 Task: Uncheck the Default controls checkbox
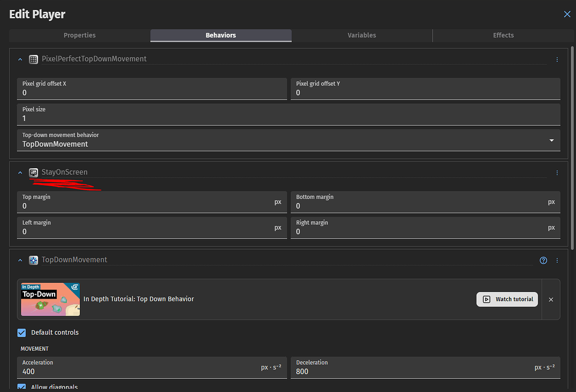click(21, 332)
